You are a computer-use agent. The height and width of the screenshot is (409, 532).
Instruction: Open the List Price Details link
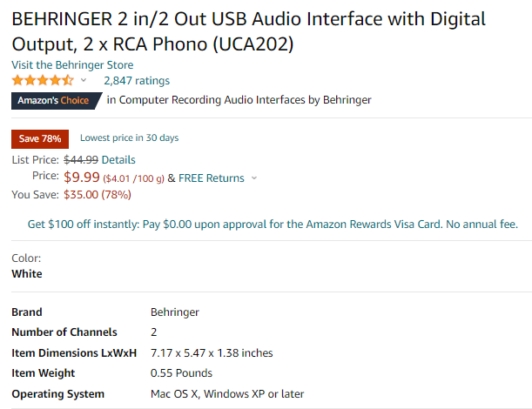click(x=118, y=160)
